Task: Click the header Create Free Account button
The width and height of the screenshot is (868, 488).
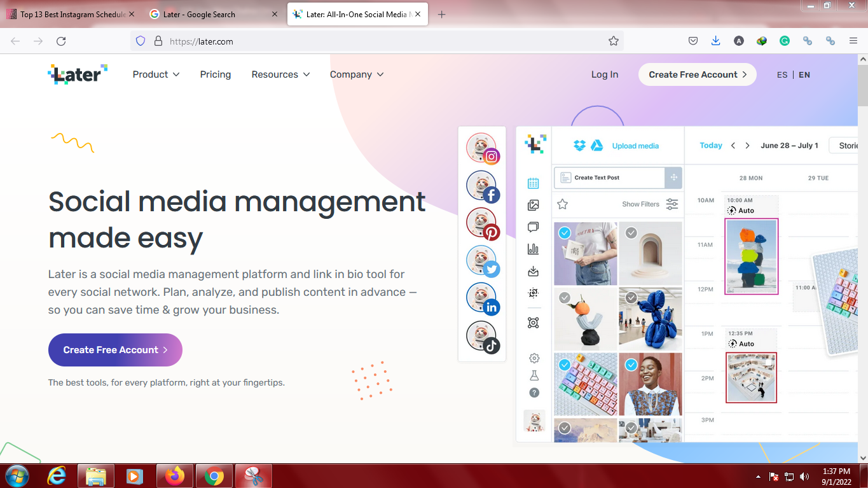Action: [698, 74]
